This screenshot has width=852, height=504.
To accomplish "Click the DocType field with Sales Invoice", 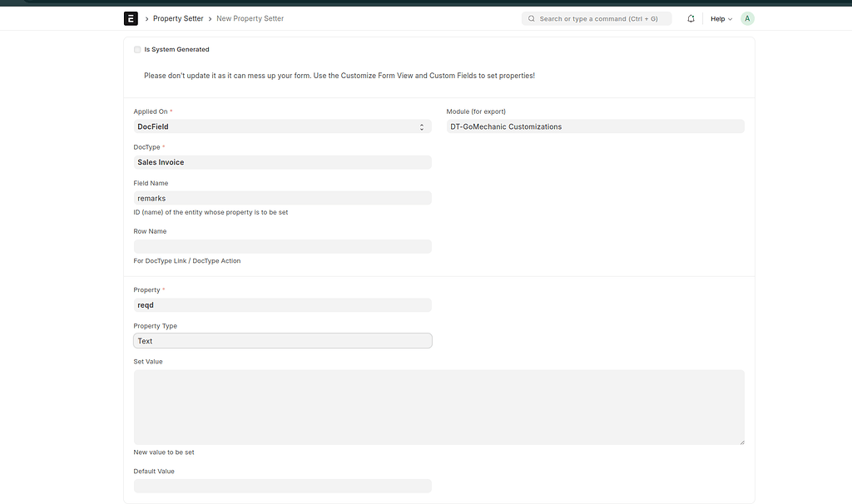I will (x=282, y=162).
